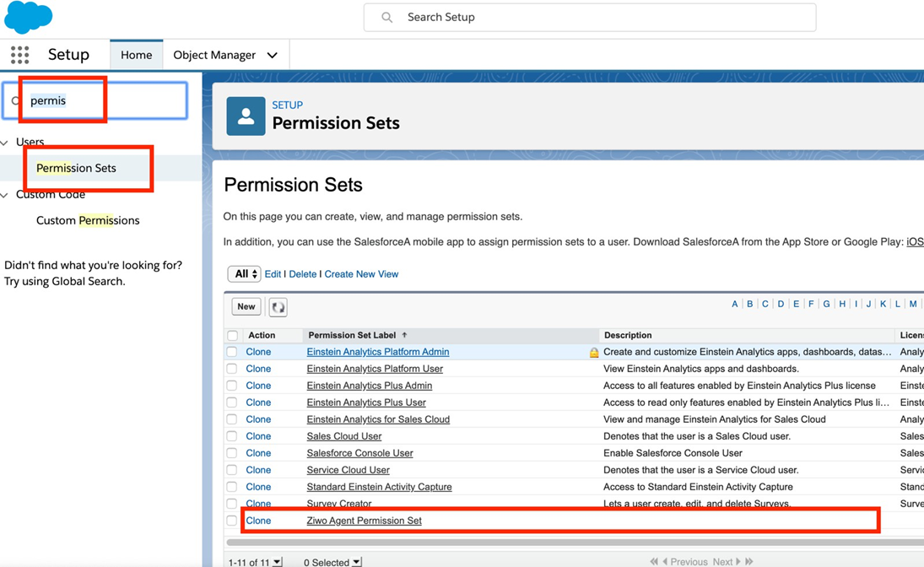Click the SETUP breadcrumb text

pos(288,105)
